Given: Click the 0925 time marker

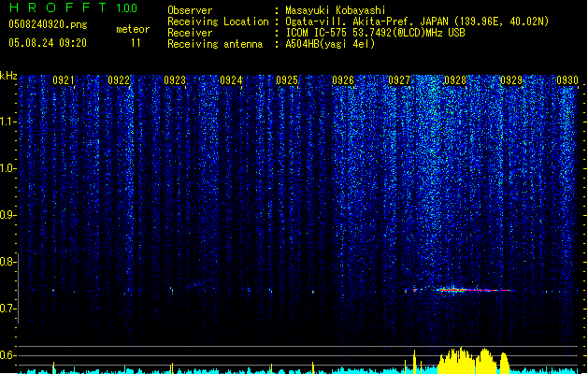Looking at the screenshot, I should [287, 80].
